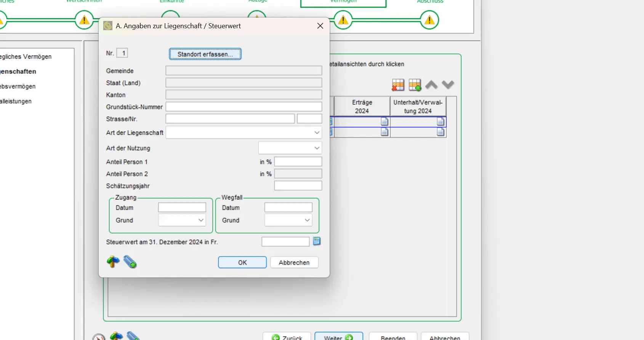
Task: Click the Standort erfassen button
Action: click(205, 54)
